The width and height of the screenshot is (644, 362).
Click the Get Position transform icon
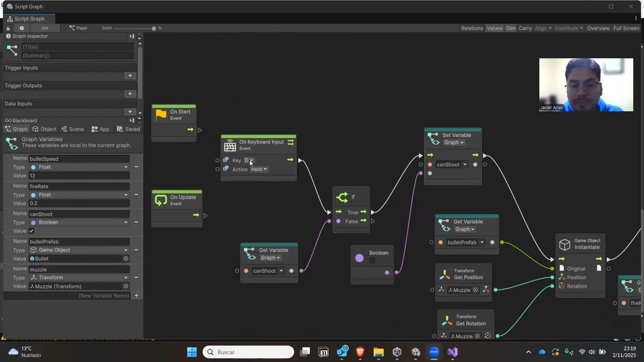point(445,275)
